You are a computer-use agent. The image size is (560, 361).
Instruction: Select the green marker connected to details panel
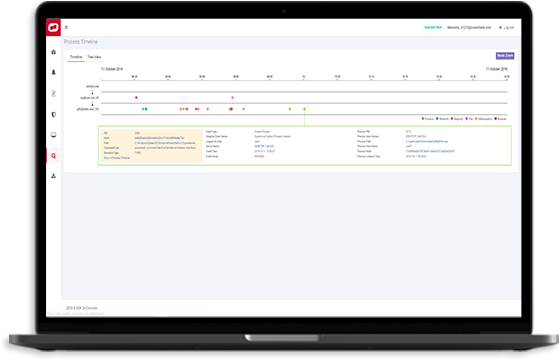(304, 109)
